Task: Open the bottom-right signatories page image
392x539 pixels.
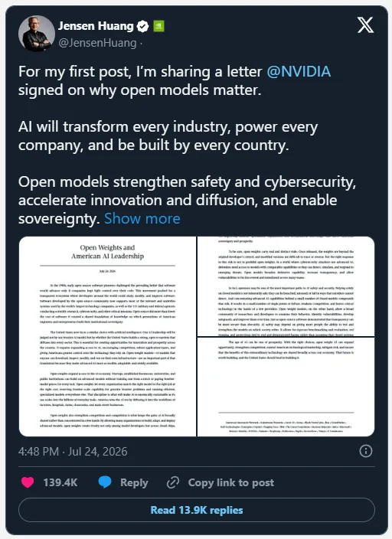Action: 286,387
